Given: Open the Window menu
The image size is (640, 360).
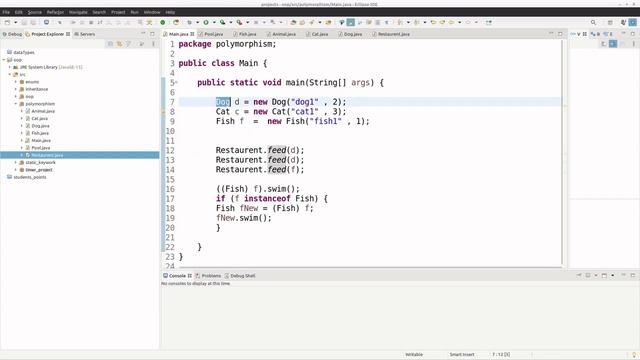Looking at the screenshot, I should 152,12.
